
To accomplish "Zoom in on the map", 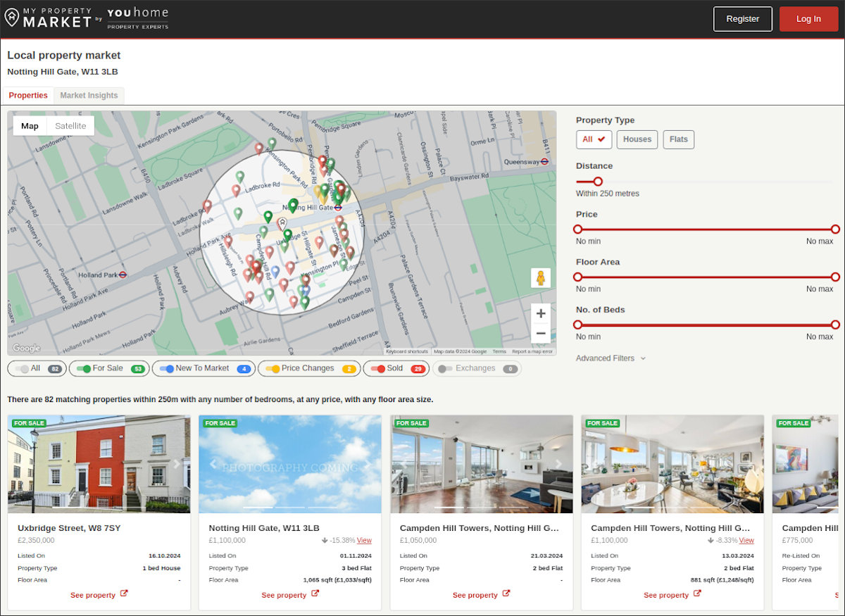I will [541, 313].
